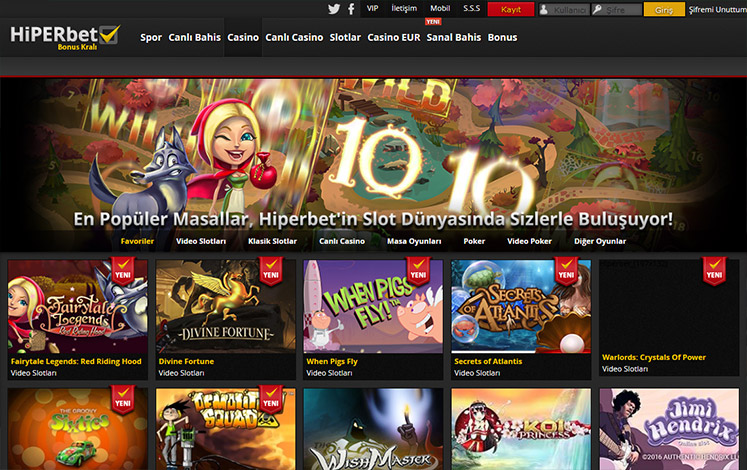Click the When Pigs Fly title link
The height and width of the screenshot is (470, 747).
point(332,361)
